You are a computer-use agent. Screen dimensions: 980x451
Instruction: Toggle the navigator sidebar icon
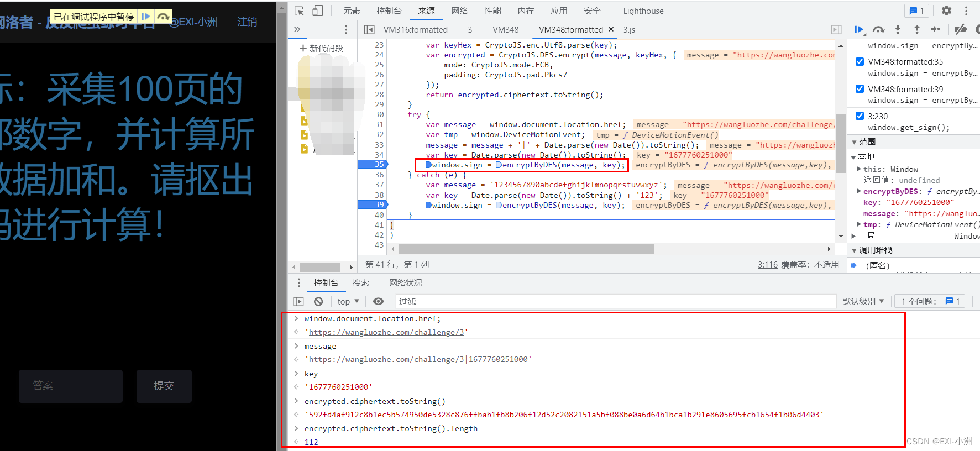369,29
